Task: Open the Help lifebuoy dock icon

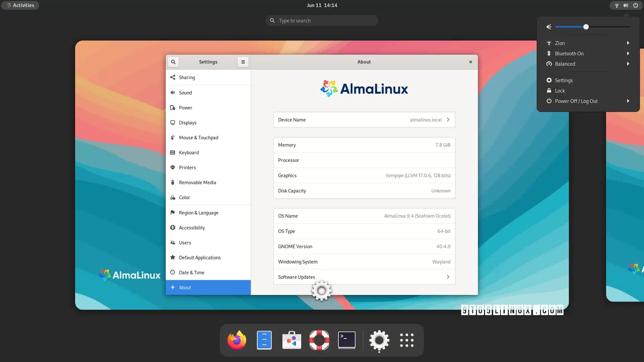Action: (x=319, y=340)
